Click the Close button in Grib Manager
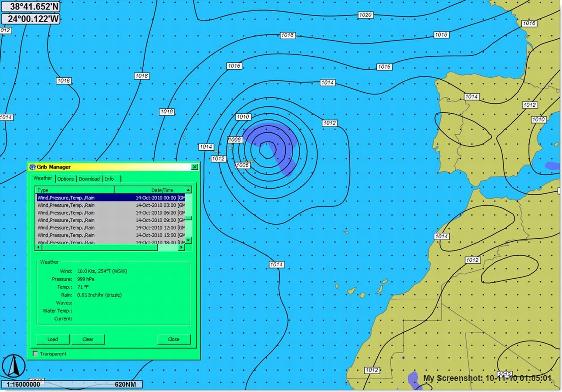Image resolution: width=562 pixels, height=392 pixels. [x=173, y=339]
